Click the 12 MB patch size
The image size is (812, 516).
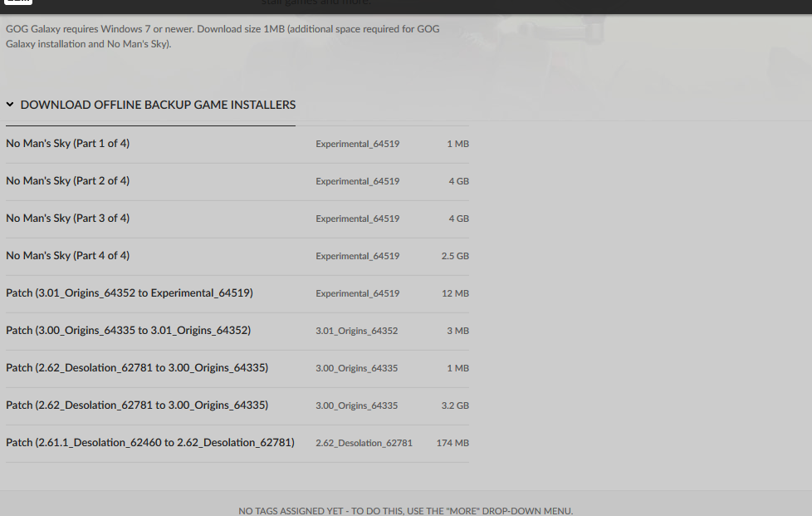click(x=455, y=293)
